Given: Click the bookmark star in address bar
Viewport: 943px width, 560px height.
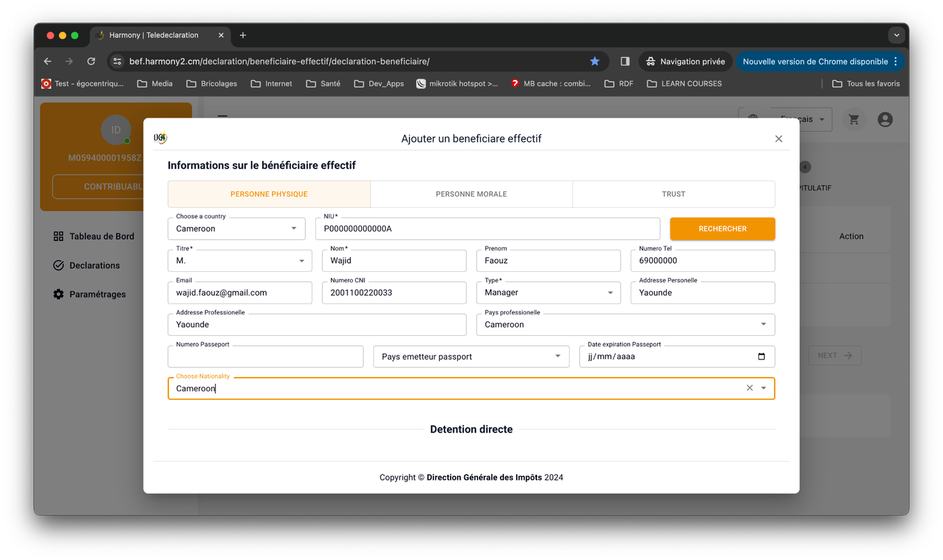Looking at the screenshot, I should 595,61.
